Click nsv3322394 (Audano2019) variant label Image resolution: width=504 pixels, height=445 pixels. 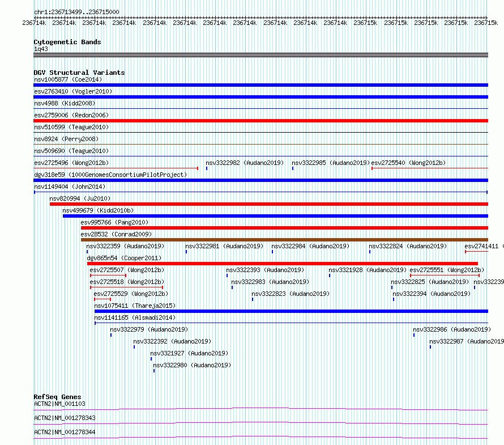pyautogui.click(x=432, y=294)
